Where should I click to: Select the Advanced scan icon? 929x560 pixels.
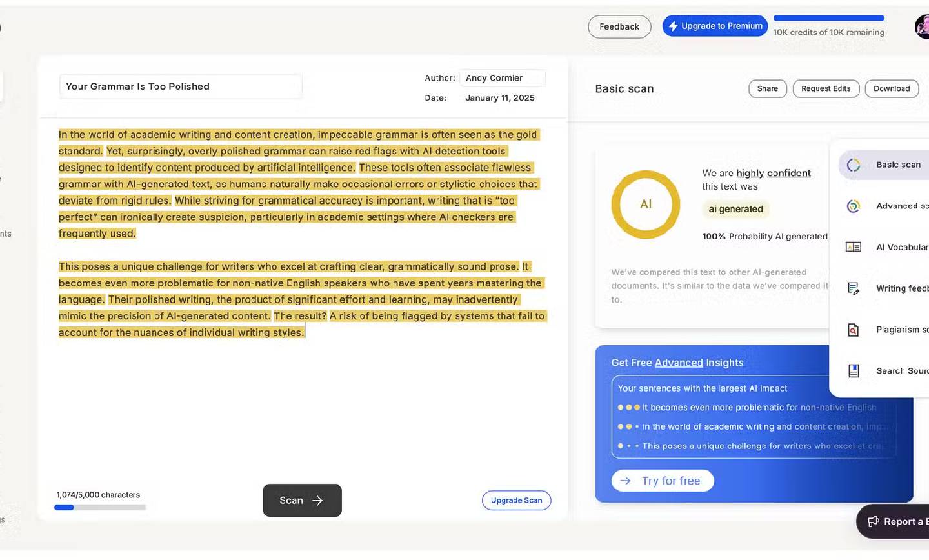(x=854, y=206)
